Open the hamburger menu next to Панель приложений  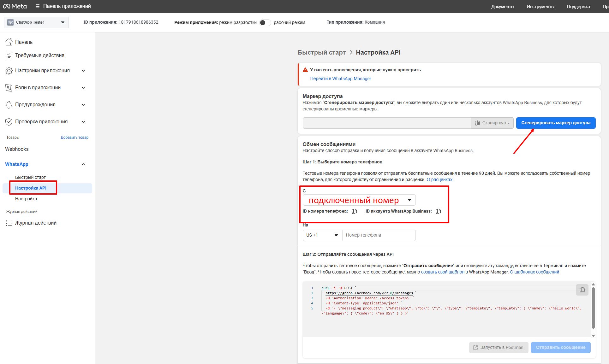(38, 6)
